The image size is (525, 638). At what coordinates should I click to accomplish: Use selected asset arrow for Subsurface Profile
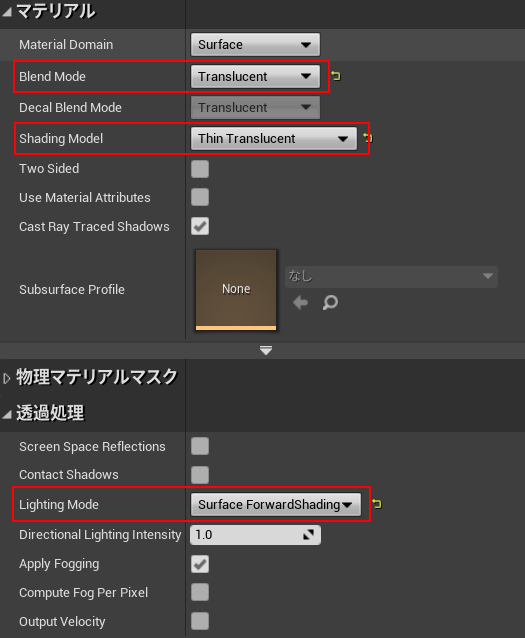(300, 303)
